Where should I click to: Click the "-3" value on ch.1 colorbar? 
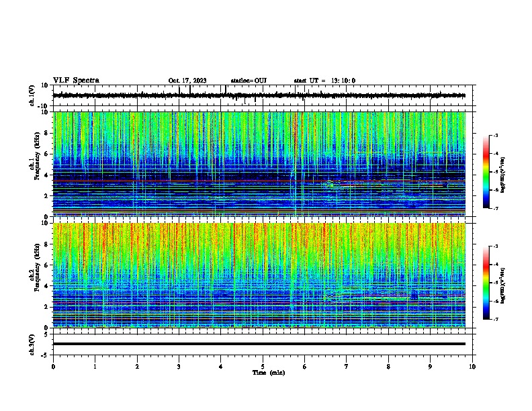pos(495,135)
